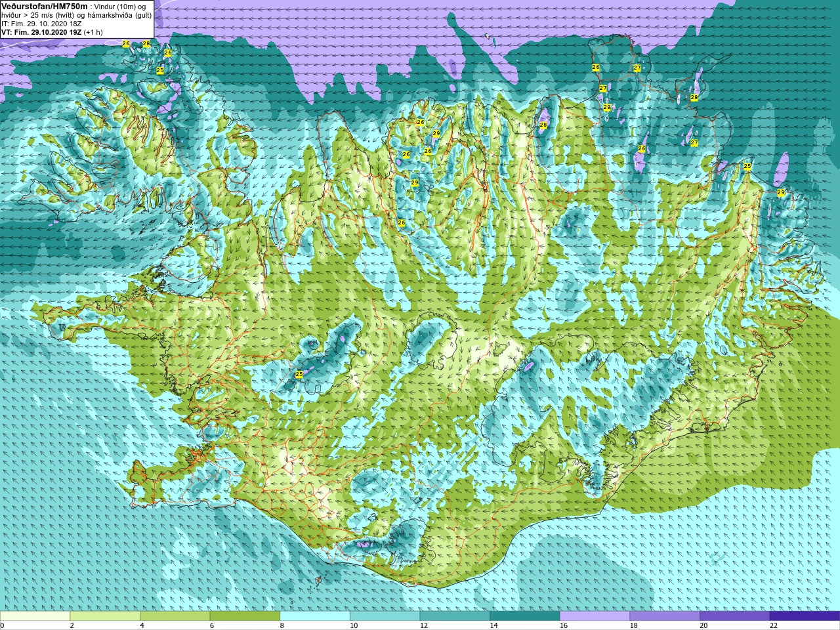This screenshot has height=630, width=840.
Task: Click the 8–10 m/s light cyan legend swatch
Action: tap(314, 616)
